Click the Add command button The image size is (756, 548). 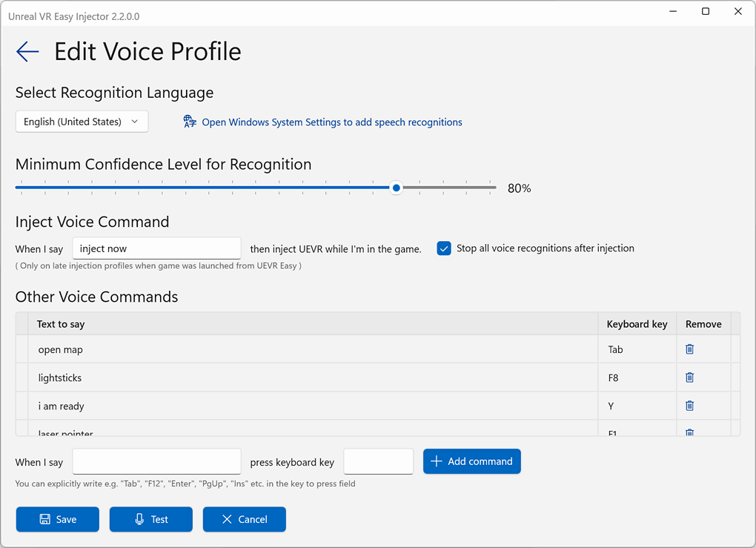pyautogui.click(x=471, y=461)
